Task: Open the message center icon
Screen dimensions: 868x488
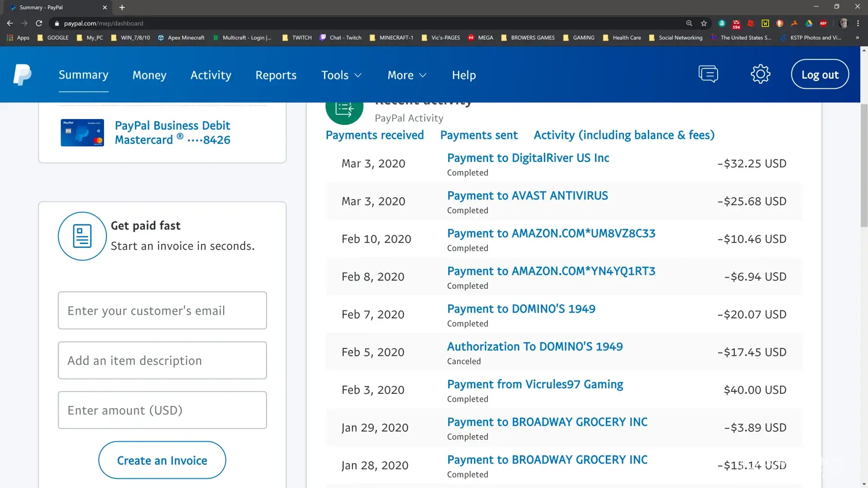Action: (x=708, y=74)
